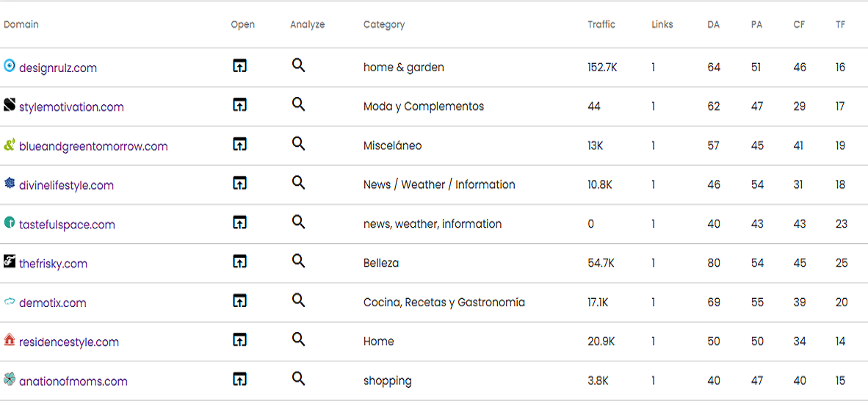This screenshot has height=404, width=868.
Task: Open designrulz.com in new window icon
Action: click(x=239, y=66)
